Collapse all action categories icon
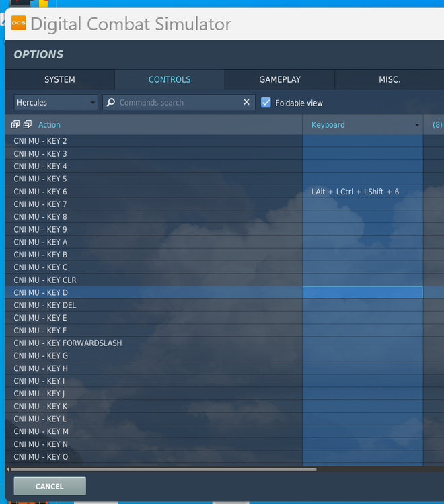444x504 pixels. pos(28,124)
